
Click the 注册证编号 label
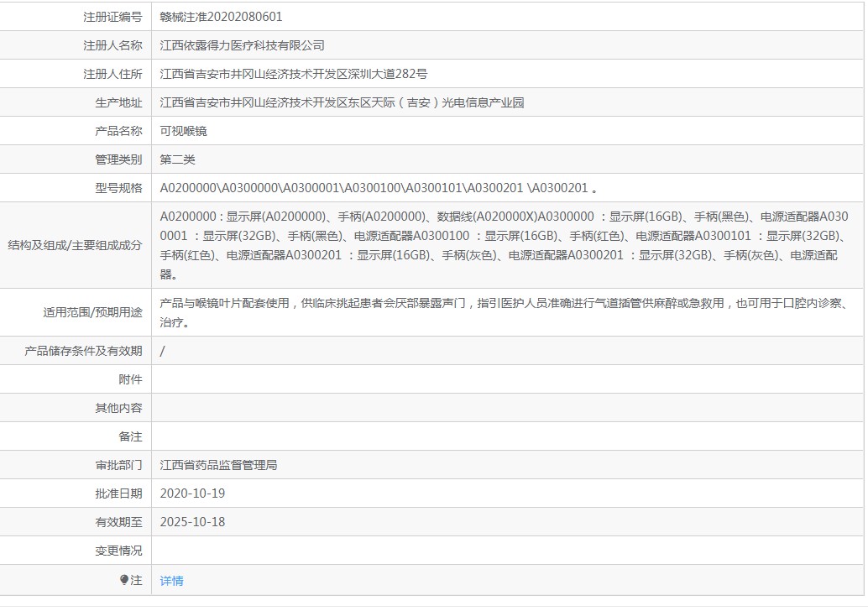pyautogui.click(x=113, y=17)
